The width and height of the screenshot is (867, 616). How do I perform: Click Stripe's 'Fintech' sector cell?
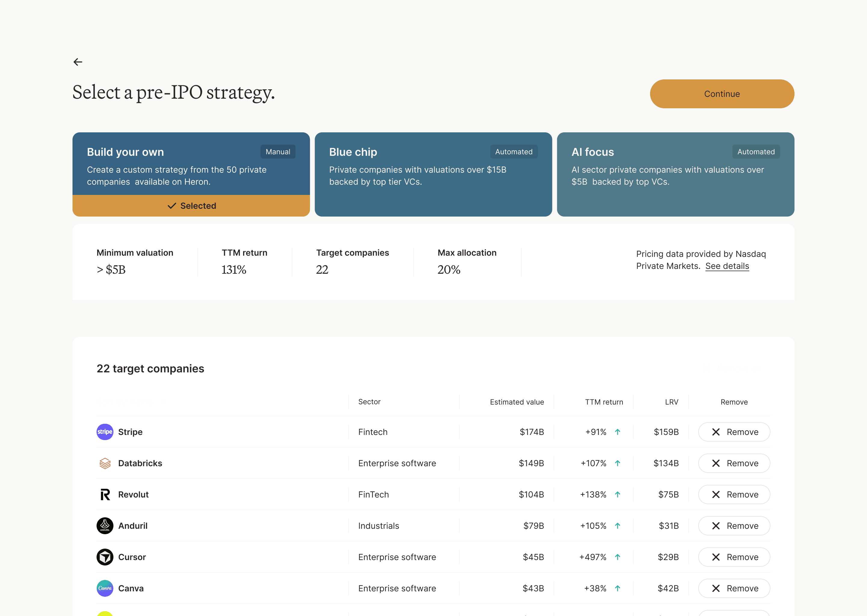373,432
